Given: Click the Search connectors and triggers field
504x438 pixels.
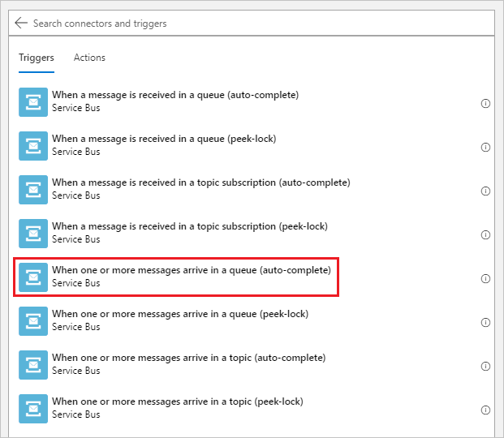Looking at the screenshot, I should (x=243, y=24).
